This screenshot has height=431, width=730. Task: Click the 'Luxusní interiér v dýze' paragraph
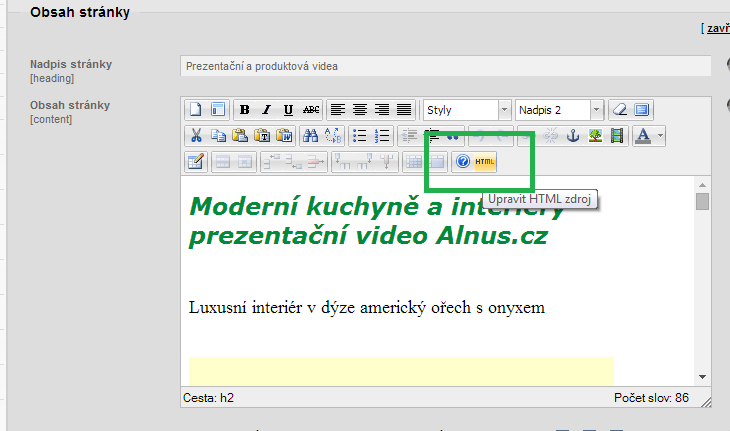click(x=367, y=308)
